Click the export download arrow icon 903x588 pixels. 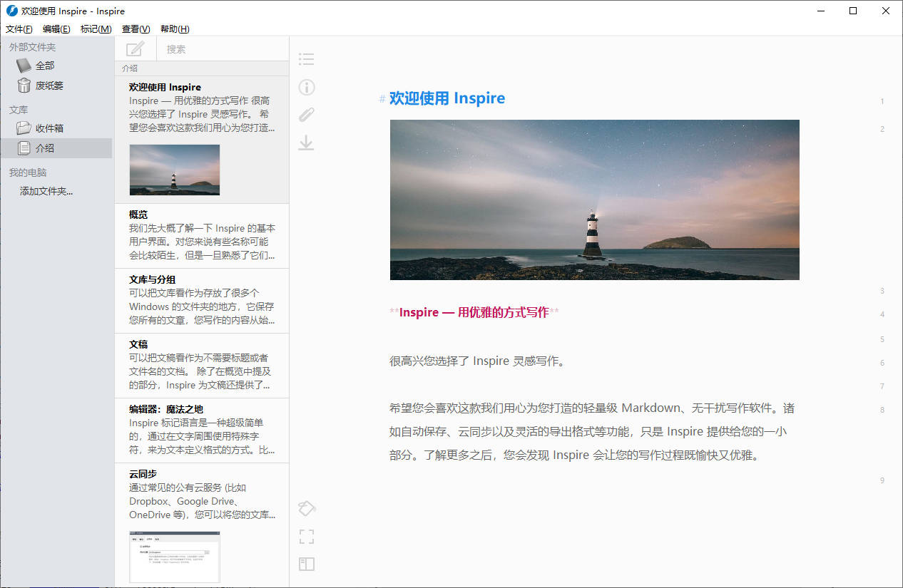pos(307,143)
